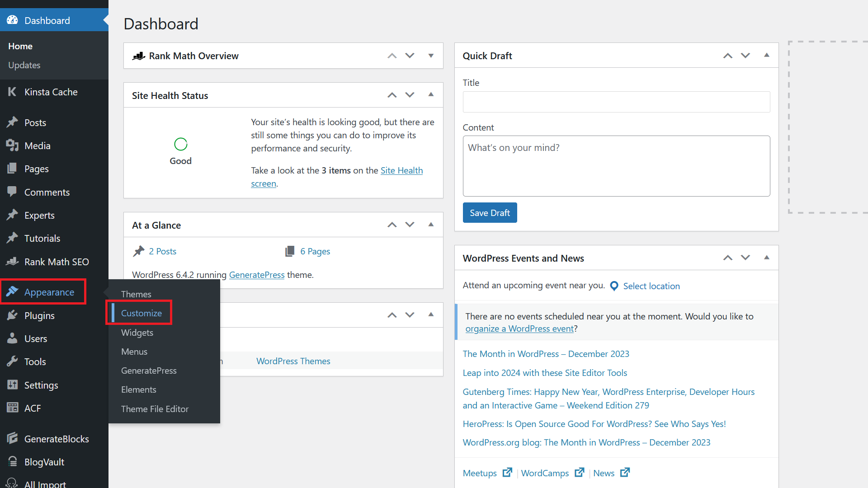Click the Save Draft button
Screen dimensions: 868x488
490,213
